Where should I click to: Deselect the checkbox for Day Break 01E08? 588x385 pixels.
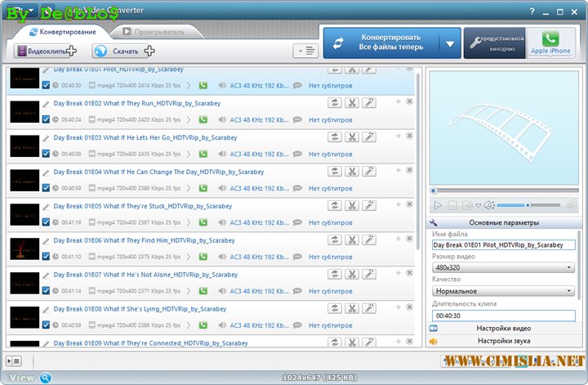coord(46,325)
